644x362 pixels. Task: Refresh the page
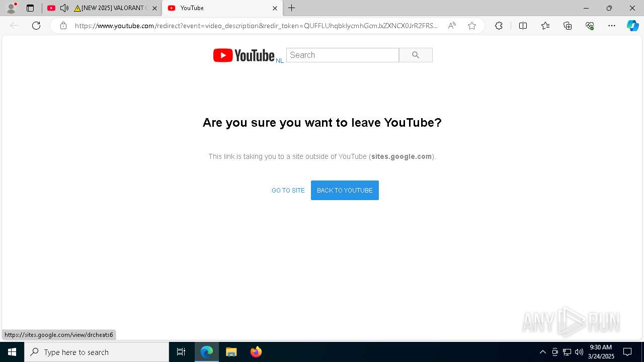click(x=36, y=26)
